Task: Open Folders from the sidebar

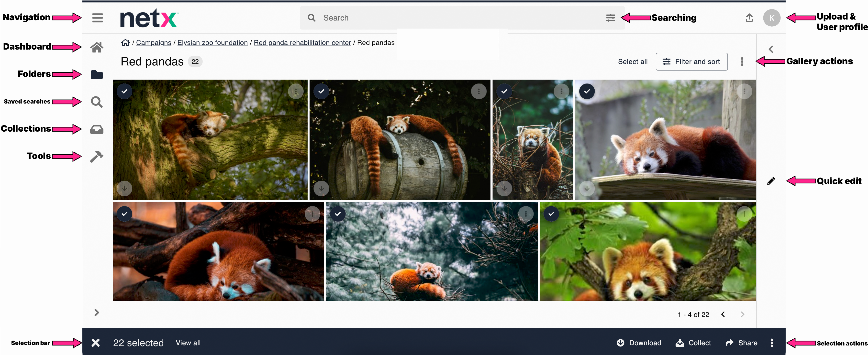Action: (97, 75)
